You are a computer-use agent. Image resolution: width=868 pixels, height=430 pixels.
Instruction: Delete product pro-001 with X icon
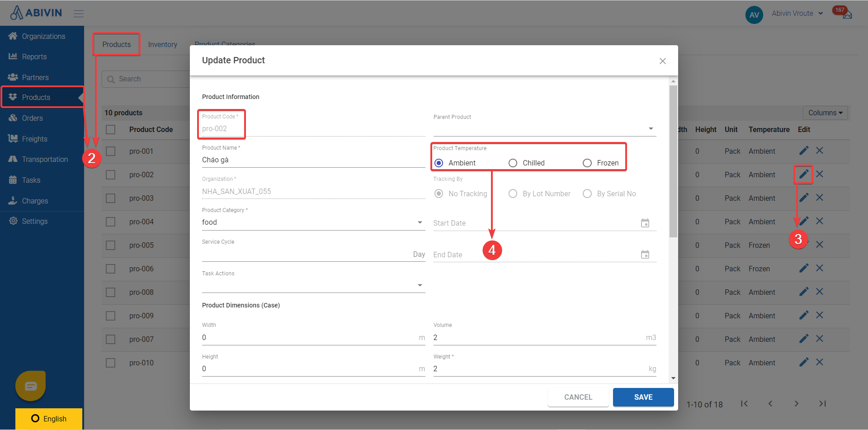point(820,151)
